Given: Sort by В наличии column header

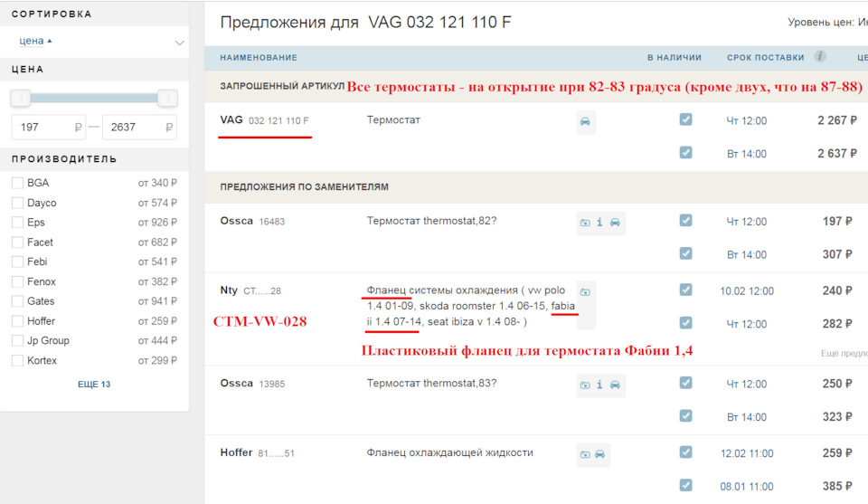Looking at the screenshot, I should point(675,57).
